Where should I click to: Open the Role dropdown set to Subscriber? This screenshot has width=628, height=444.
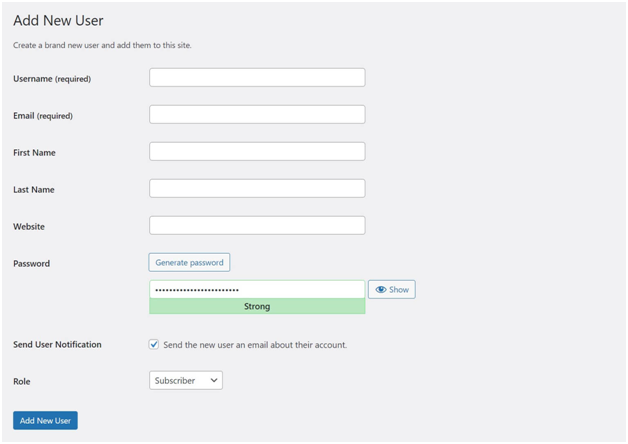coord(186,381)
